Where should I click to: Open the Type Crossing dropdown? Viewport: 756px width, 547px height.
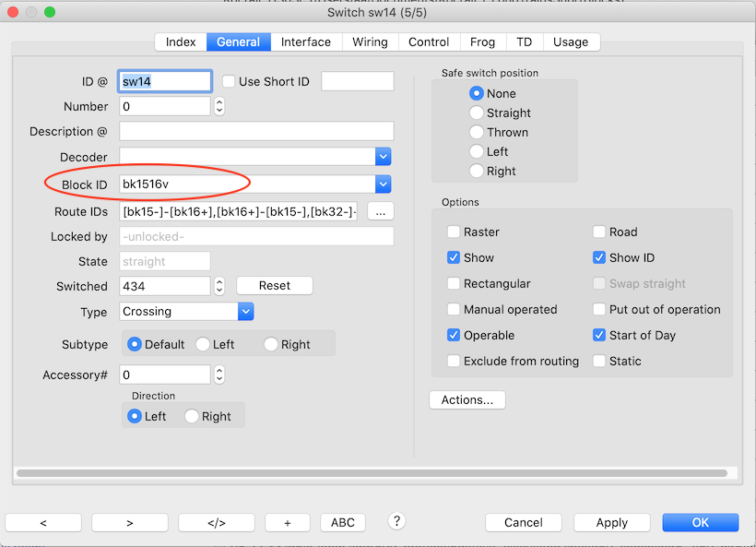click(245, 312)
